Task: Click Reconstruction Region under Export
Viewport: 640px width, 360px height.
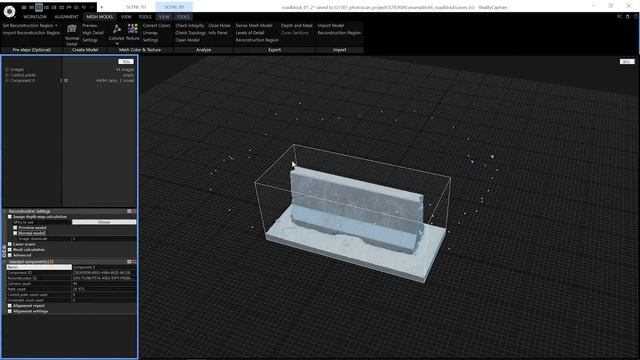Action: pyautogui.click(x=257, y=40)
